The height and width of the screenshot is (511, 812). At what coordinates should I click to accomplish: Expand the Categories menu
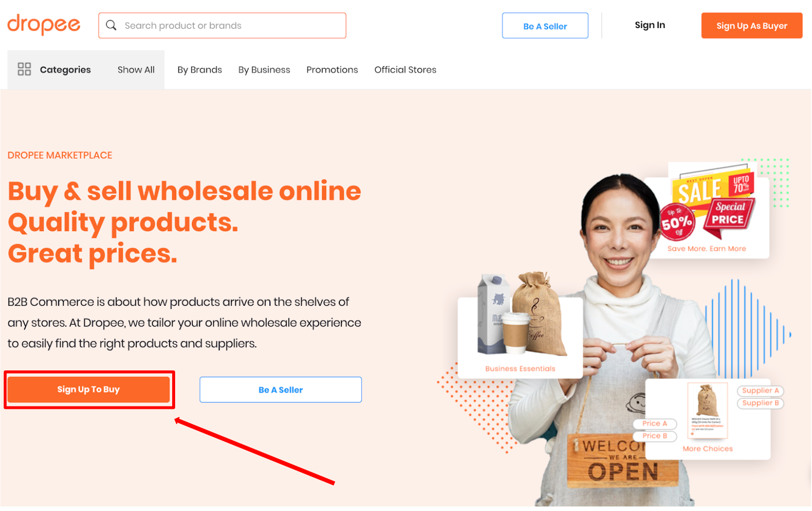[55, 70]
